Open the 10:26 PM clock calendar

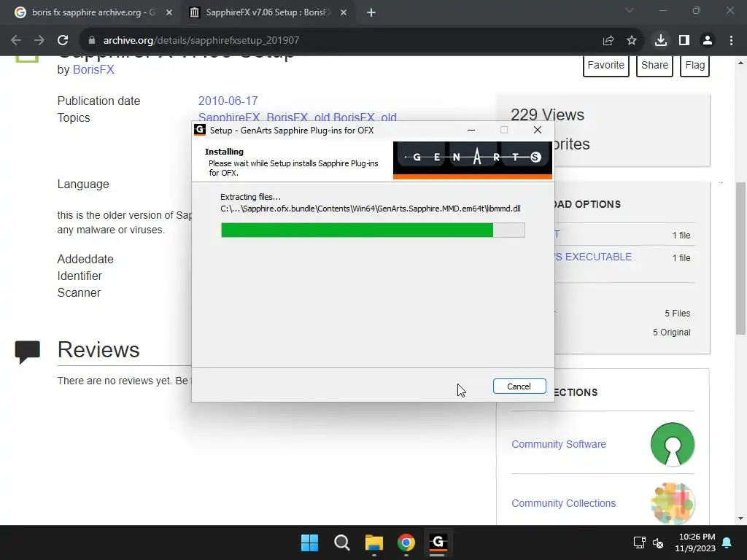(x=695, y=542)
